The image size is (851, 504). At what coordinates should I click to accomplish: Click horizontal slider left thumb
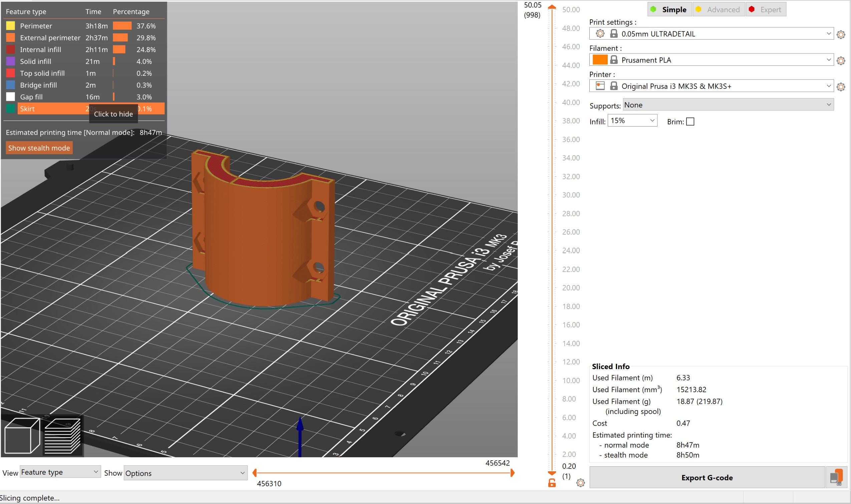pyautogui.click(x=255, y=472)
